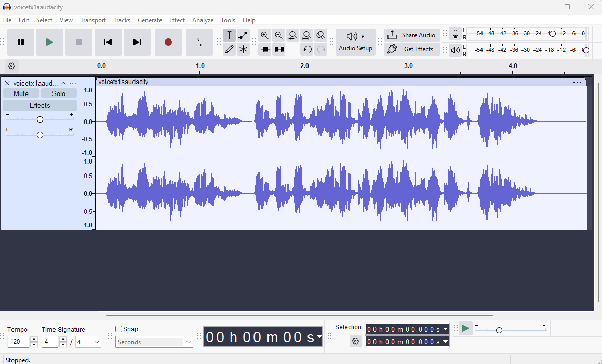Click the Zoom In magnifier
Screen dimensions: 602x364
pos(265,35)
